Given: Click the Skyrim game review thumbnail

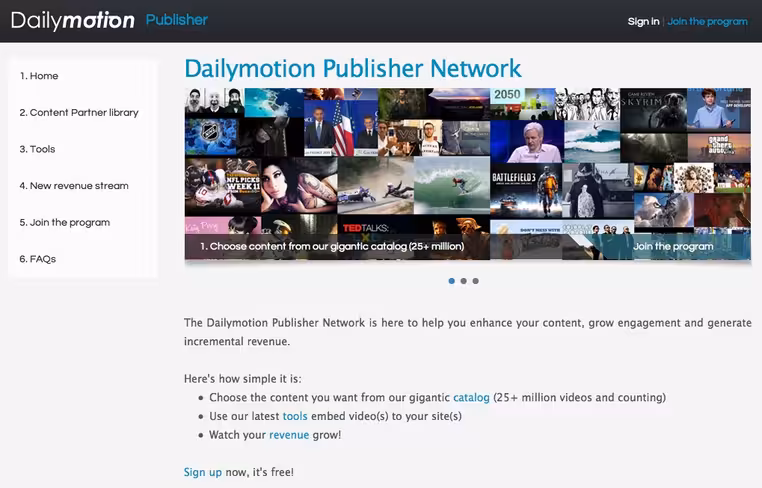Looking at the screenshot, I should (x=653, y=110).
